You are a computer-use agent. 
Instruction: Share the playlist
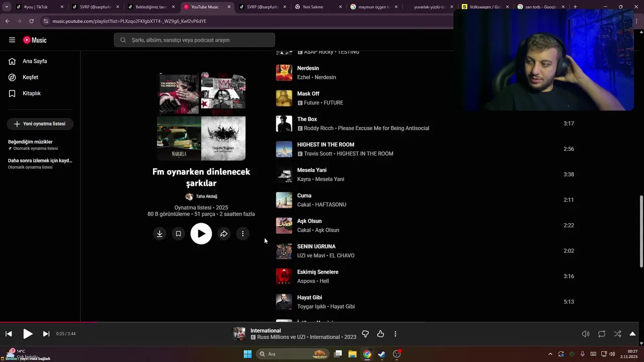coord(224,234)
